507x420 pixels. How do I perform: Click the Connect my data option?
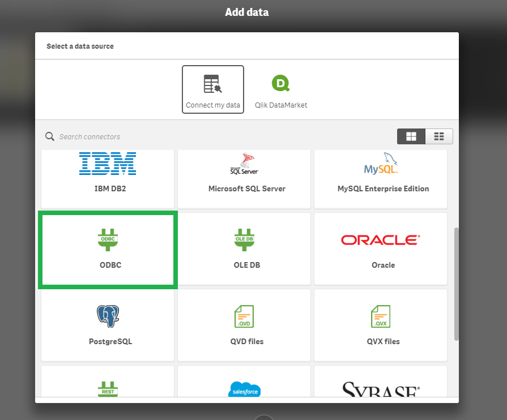coord(212,89)
